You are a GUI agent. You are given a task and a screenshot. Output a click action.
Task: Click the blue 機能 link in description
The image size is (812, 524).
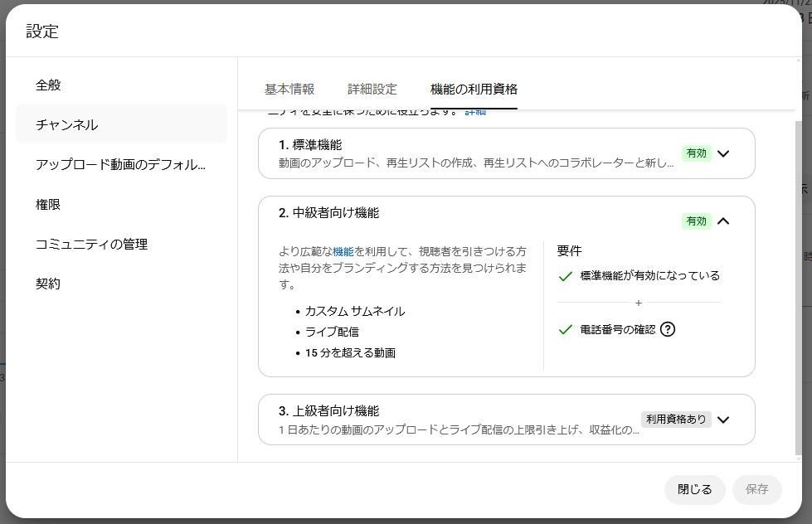(343, 251)
